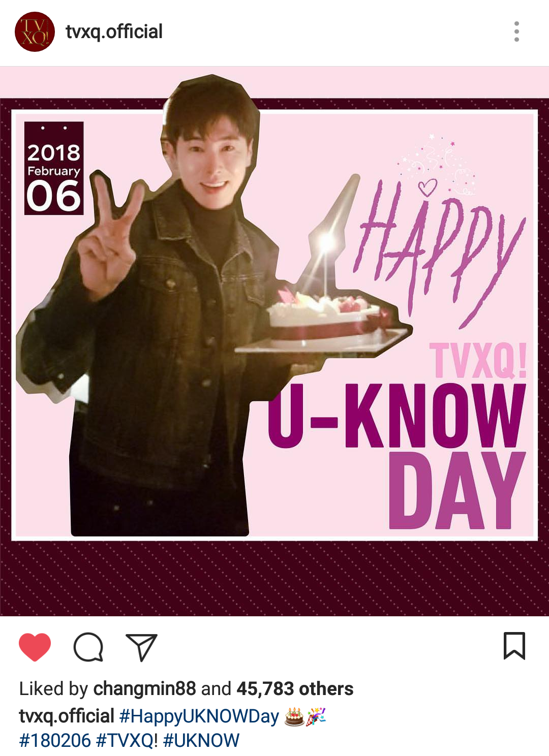Viewport: 549px width, 756px height.
Task: Tap the birthday cake emoji in the caption
Action: [294, 716]
